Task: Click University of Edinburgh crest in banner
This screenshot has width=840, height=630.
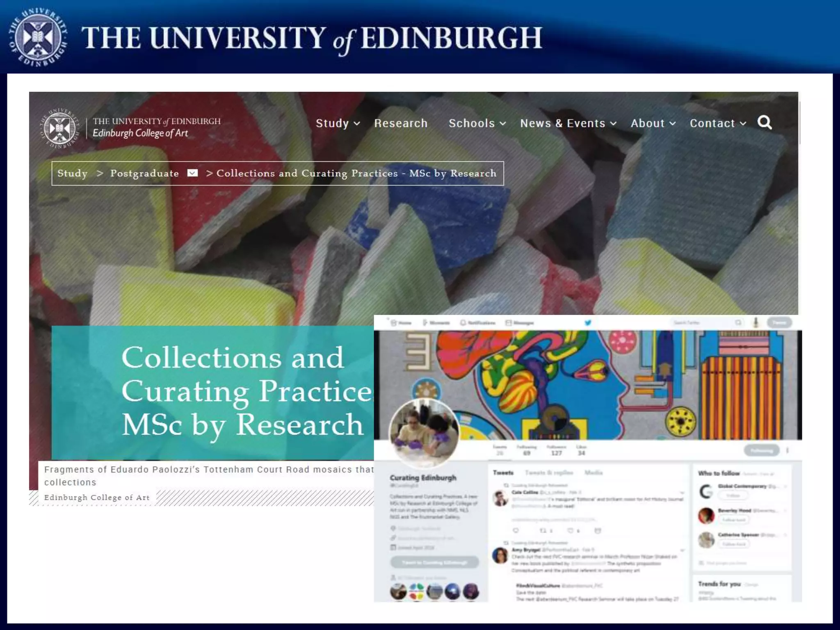Action: pyautogui.click(x=38, y=38)
